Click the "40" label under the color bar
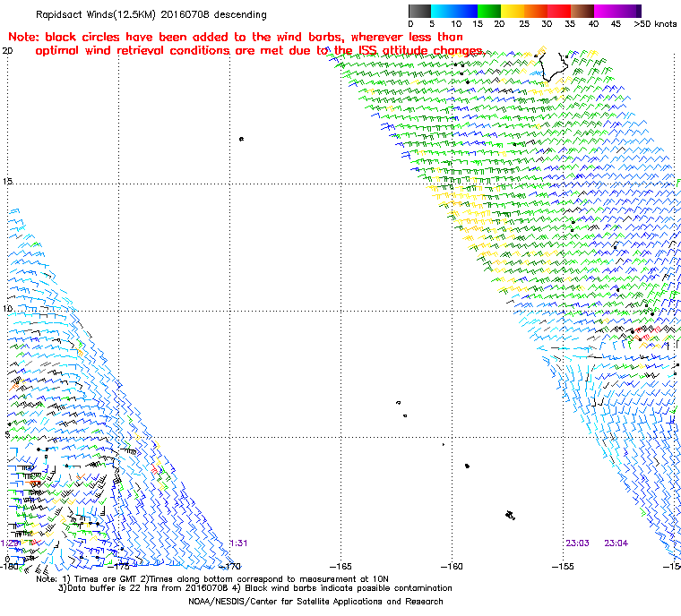Viewport: 681px width, 616px height. (x=593, y=24)
